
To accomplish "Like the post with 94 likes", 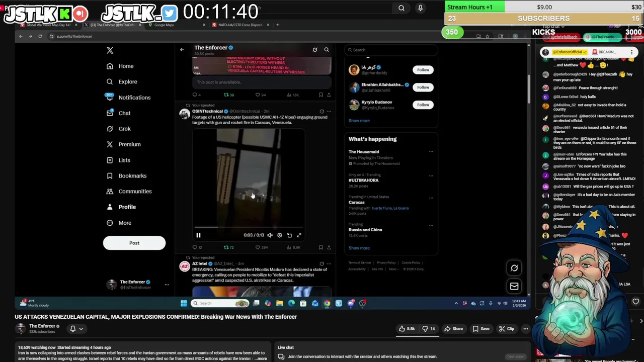I will pos(260,95).
